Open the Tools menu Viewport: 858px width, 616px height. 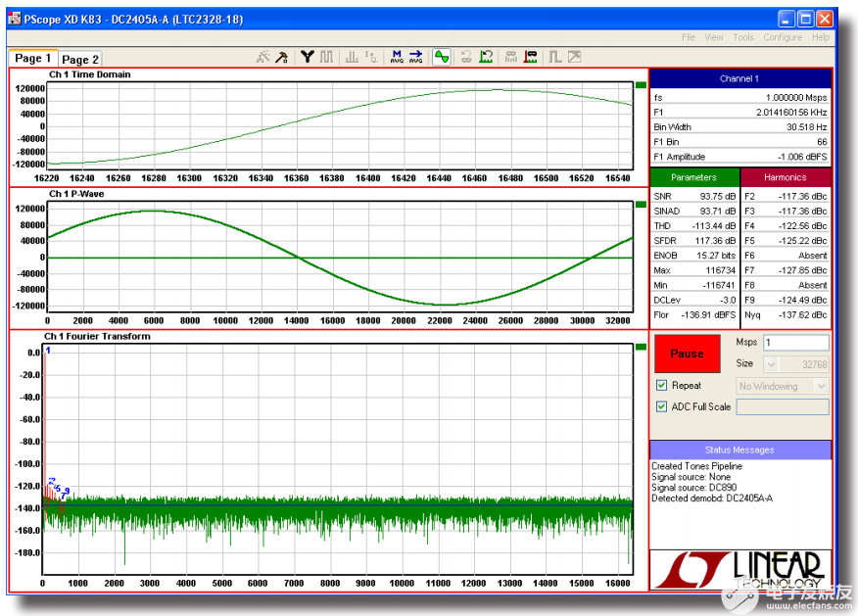(743, 37)
